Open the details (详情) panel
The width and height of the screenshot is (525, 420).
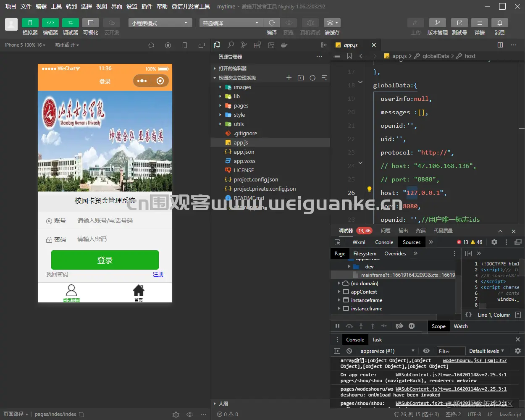tap(480, 23)
